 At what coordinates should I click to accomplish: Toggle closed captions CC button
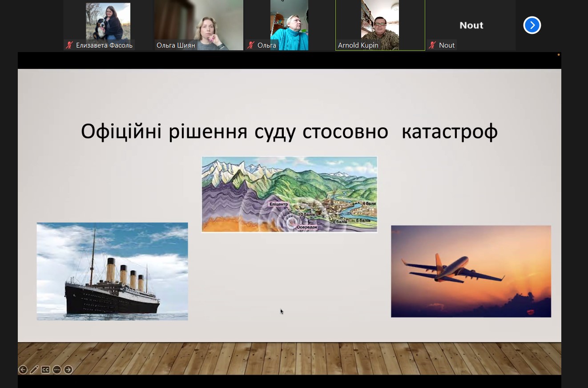pyautogui.click(x=45, y=369)
